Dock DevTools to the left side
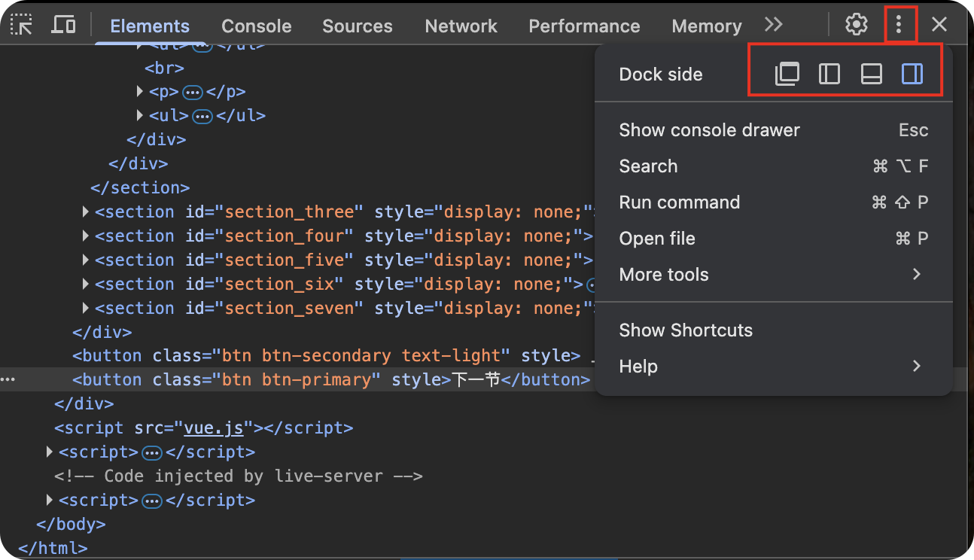The width and height of the screenshot is (974, 560). coord(829,74)
